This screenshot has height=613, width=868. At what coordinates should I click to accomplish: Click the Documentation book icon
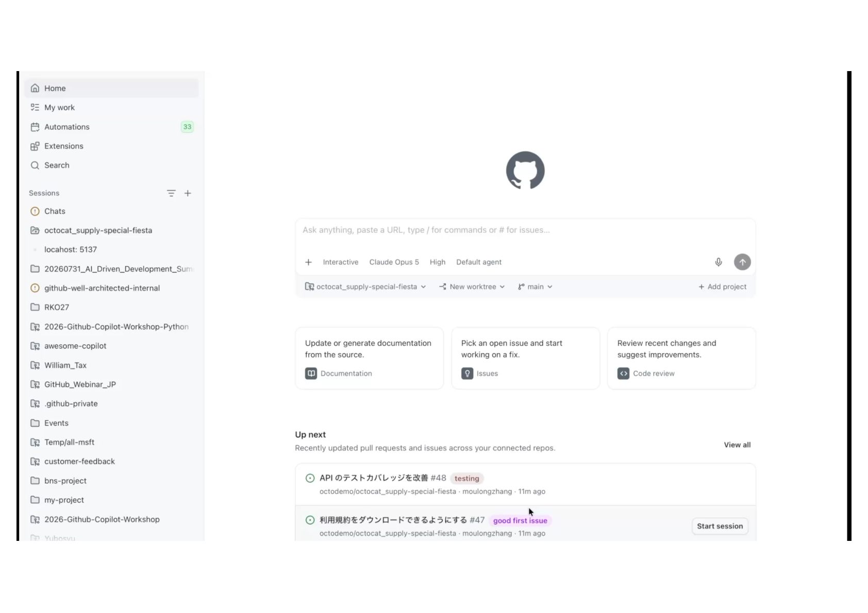(311, 373)
